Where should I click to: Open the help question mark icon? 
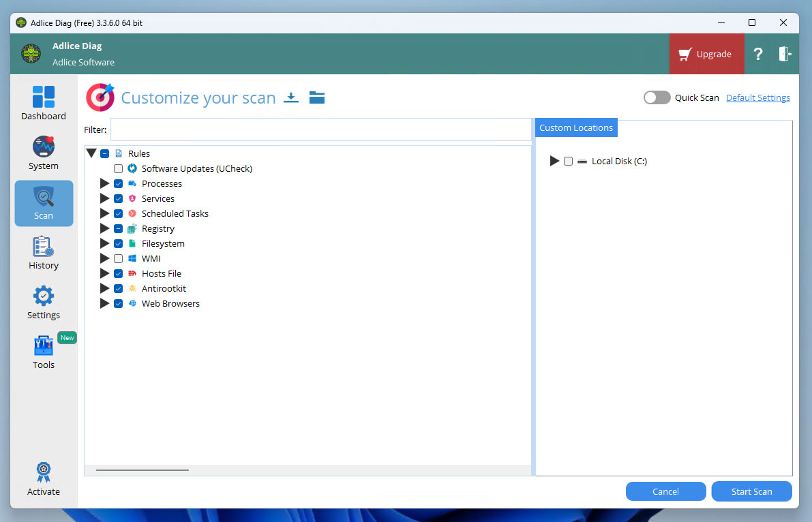(x=757, y=55)
